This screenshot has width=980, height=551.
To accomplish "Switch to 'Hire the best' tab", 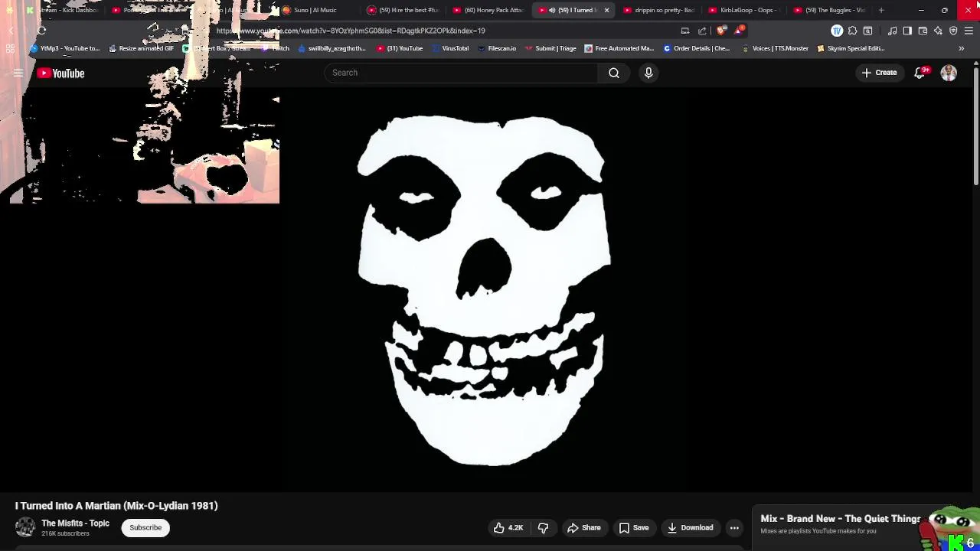I will [403, 10].
